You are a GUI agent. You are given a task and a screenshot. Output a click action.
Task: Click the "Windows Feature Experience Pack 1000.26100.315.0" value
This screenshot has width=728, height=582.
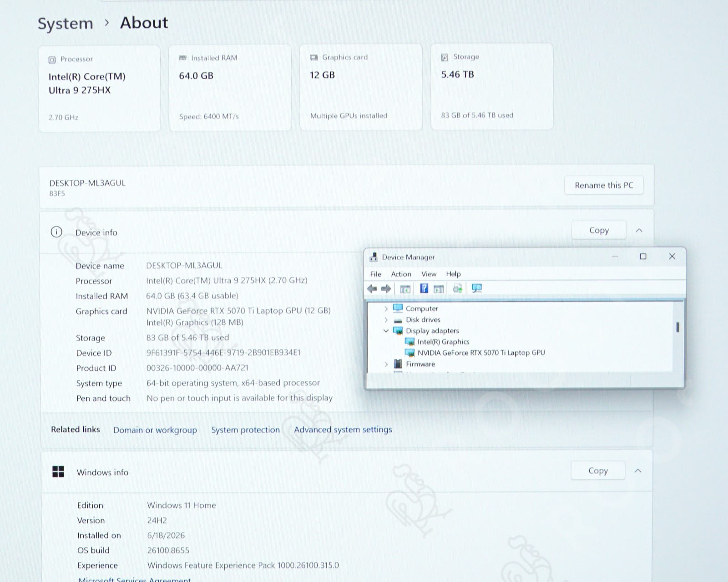[243, 566]
